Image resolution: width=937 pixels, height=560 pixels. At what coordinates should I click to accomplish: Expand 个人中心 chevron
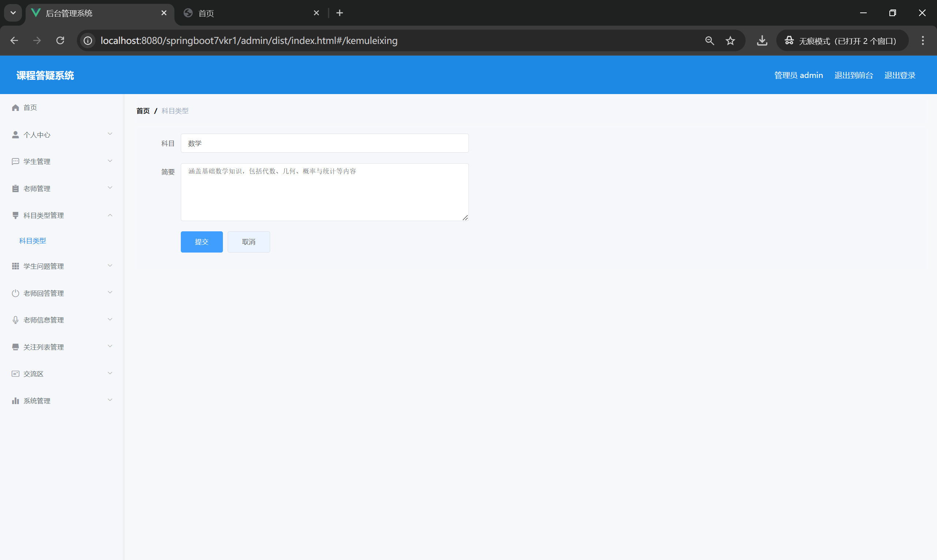[110, 134]
